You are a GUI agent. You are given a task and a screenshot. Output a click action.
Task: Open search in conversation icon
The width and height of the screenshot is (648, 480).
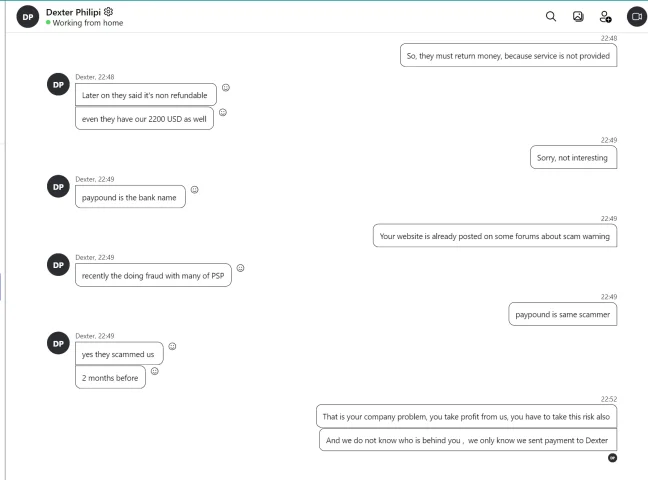point(550,17)
